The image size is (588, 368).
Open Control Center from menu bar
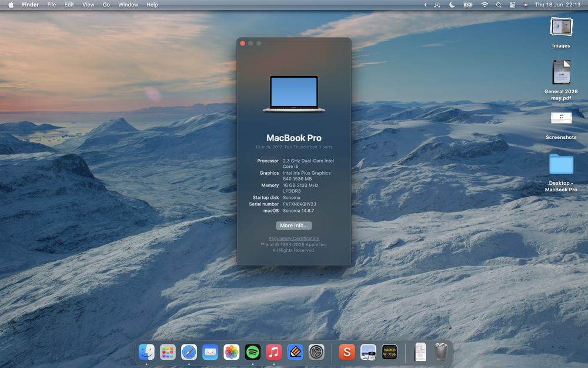click(x=512, y=5)
